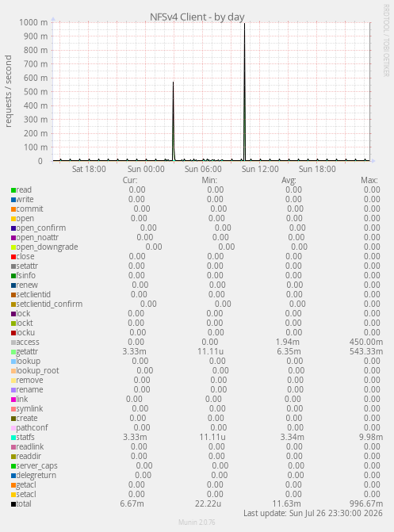This screenshot has height=532, width=394.
Task: Click the Munin 2.0.76 footer text
Action: coord(197,522)
